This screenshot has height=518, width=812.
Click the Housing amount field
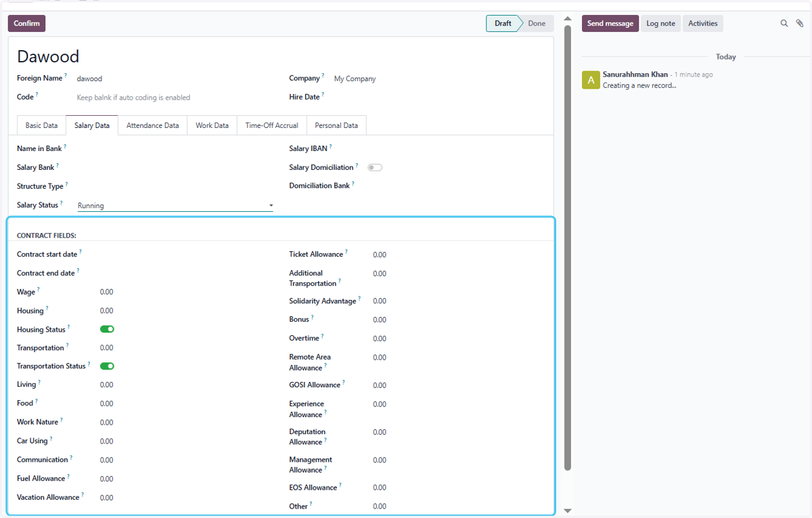[186, 311]
